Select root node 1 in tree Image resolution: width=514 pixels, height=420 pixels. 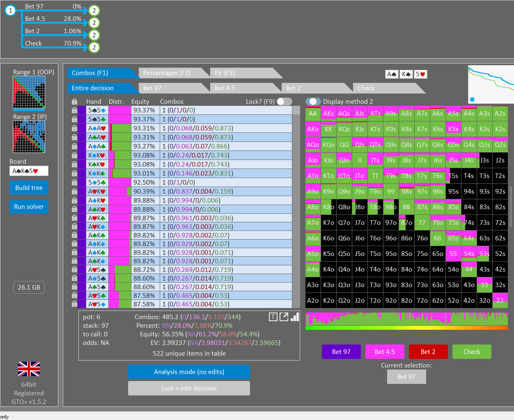tap(10, 11)
